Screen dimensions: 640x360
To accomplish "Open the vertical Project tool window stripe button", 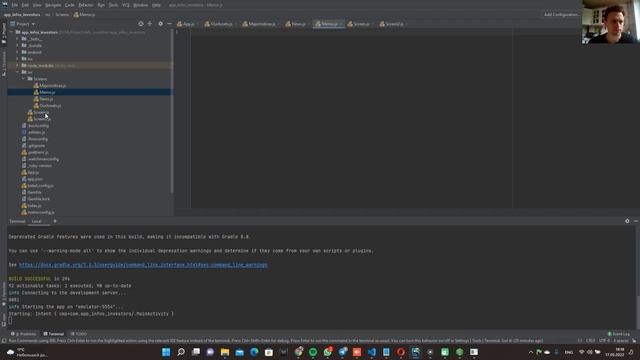I will click(x=4, y=33).
